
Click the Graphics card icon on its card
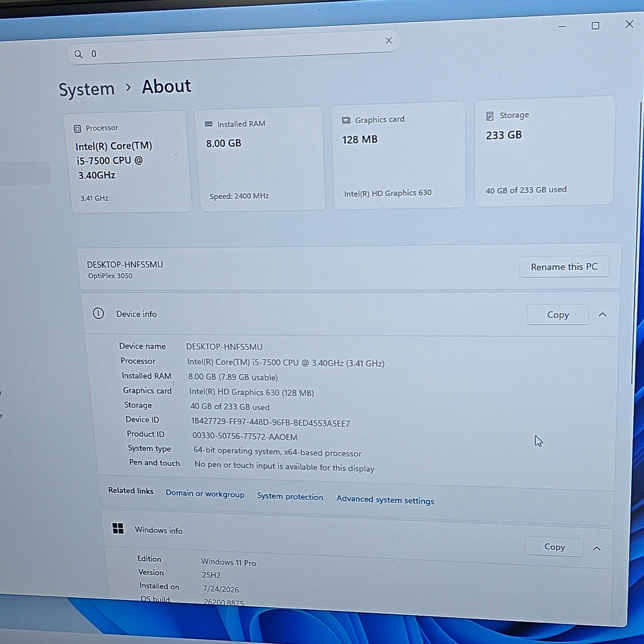tap(346, 120)
